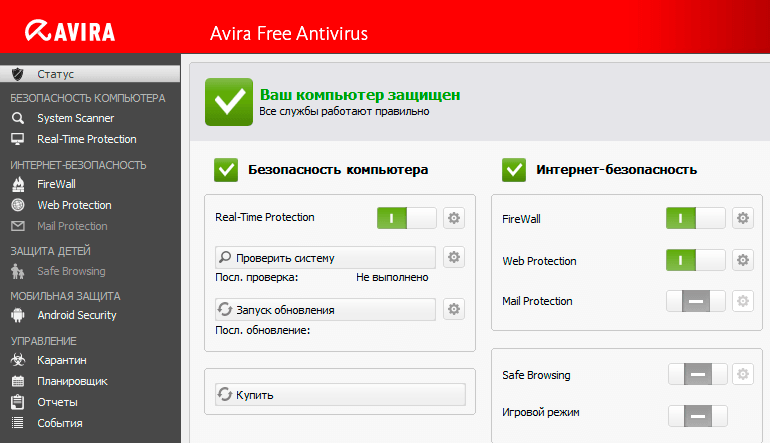Open События in the sidebar

(x=60, y=423)
